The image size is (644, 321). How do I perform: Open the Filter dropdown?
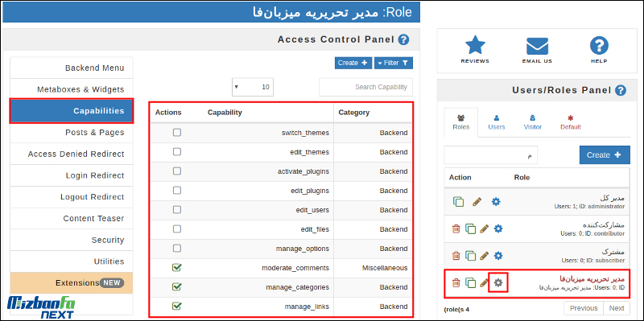(x=394, y=63)
